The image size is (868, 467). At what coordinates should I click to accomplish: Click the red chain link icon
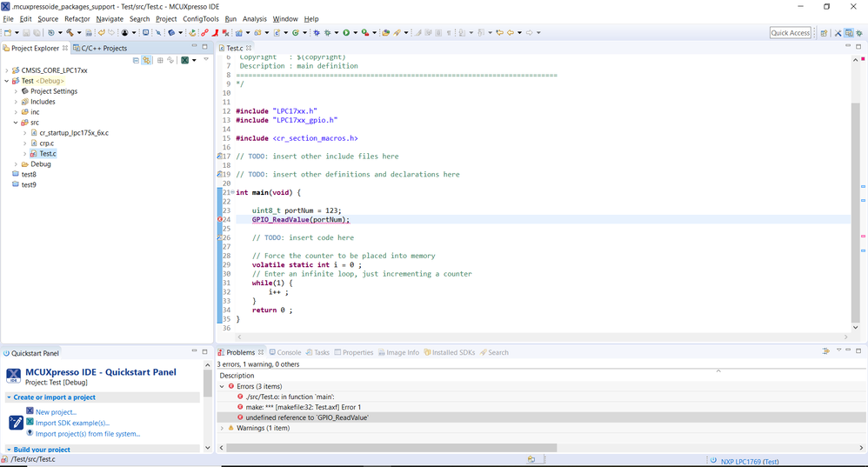(x=204, y=33)
